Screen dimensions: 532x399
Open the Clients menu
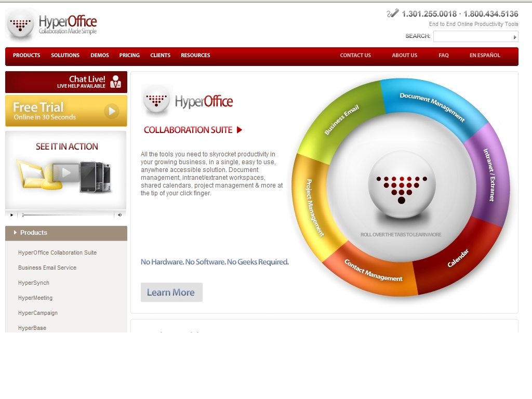coord(160,55)
